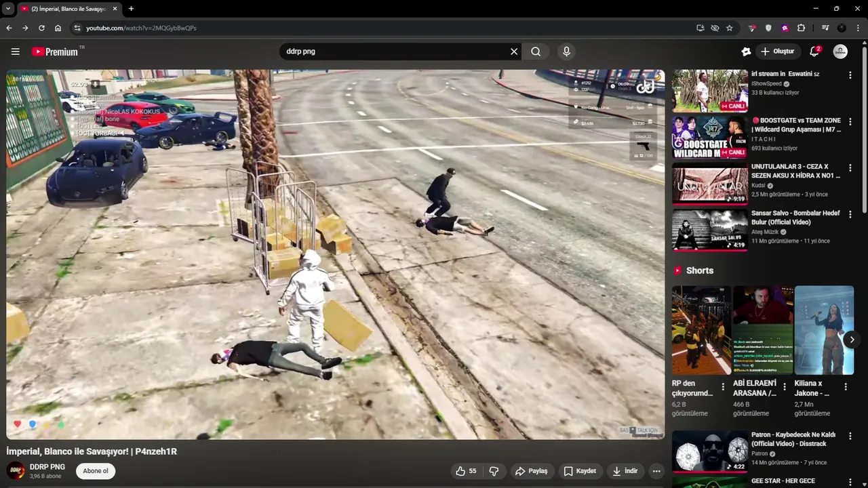
Task: Open options for BOOSTGATE vs TEAM ZONE
Action: click(850, 121)
